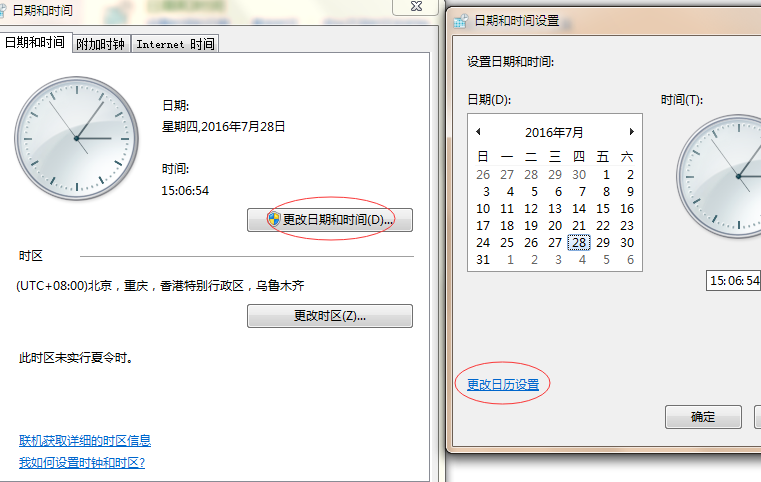Choose July 31 in the calendar

[483, 260]
